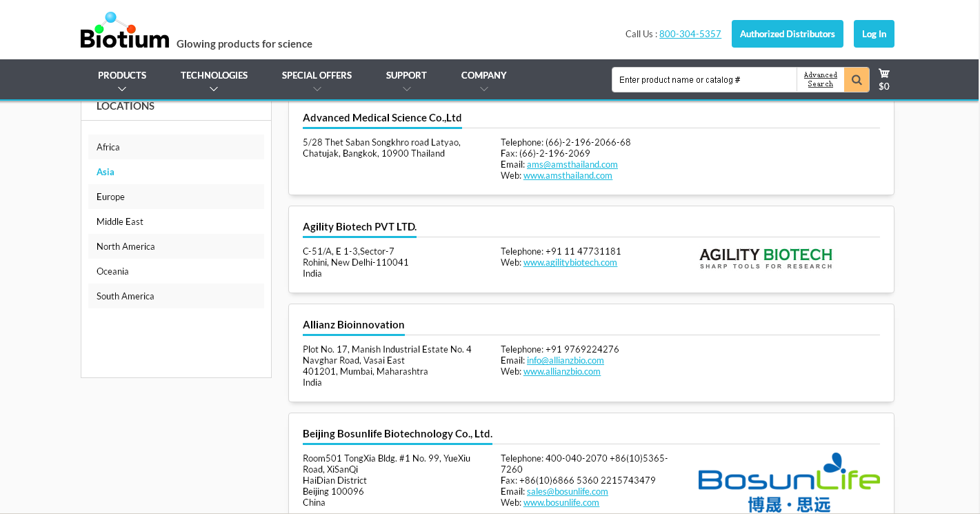The height and width of the screenshot is (514, 980).
Task: Select Middle East in Locations
Action: pos(176,221)
